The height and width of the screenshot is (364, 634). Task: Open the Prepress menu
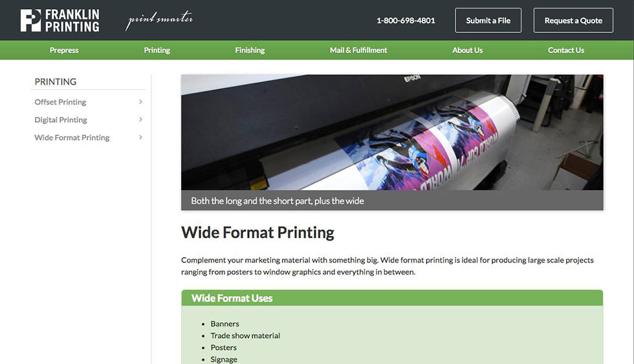pos(64,50)
